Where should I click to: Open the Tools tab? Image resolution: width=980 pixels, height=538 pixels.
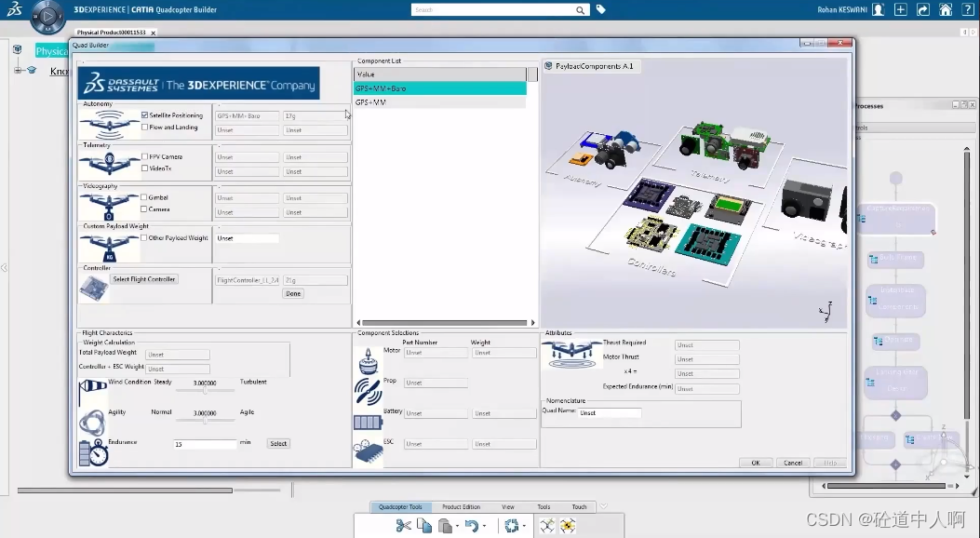click(544, 506)
